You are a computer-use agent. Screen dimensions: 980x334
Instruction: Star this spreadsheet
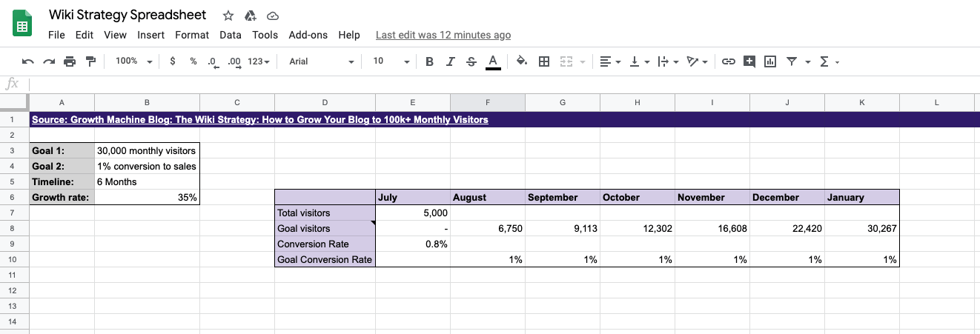[228, 16]
